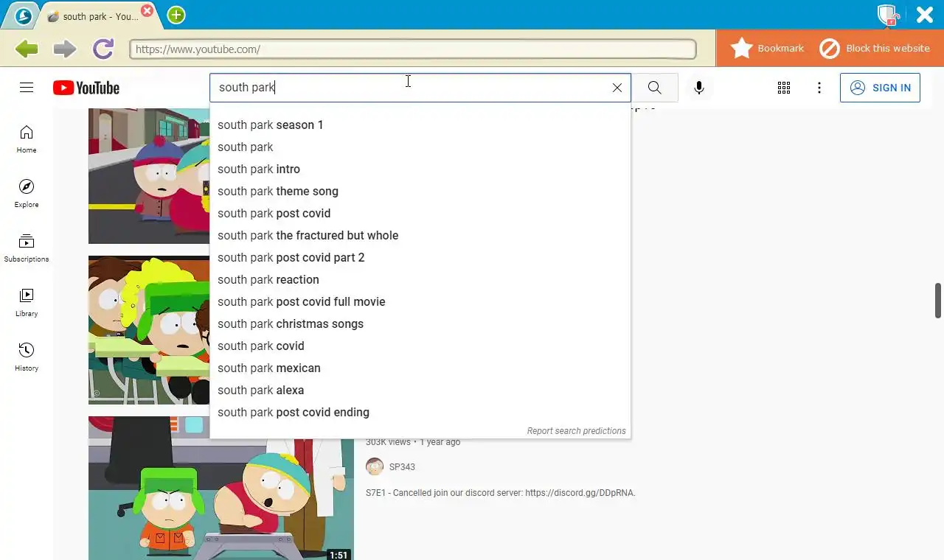This screenshot has width=944, height=560.
Task: Select suggestion 'south park christmas songs'
Action: 420,324
